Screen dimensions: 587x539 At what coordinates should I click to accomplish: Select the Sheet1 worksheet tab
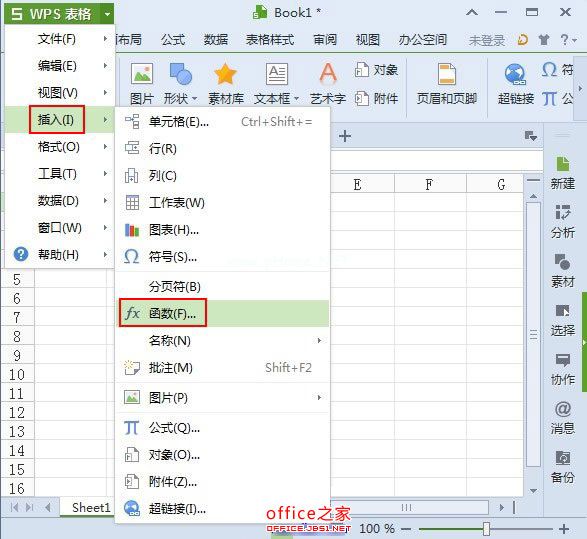coord(91,508)
